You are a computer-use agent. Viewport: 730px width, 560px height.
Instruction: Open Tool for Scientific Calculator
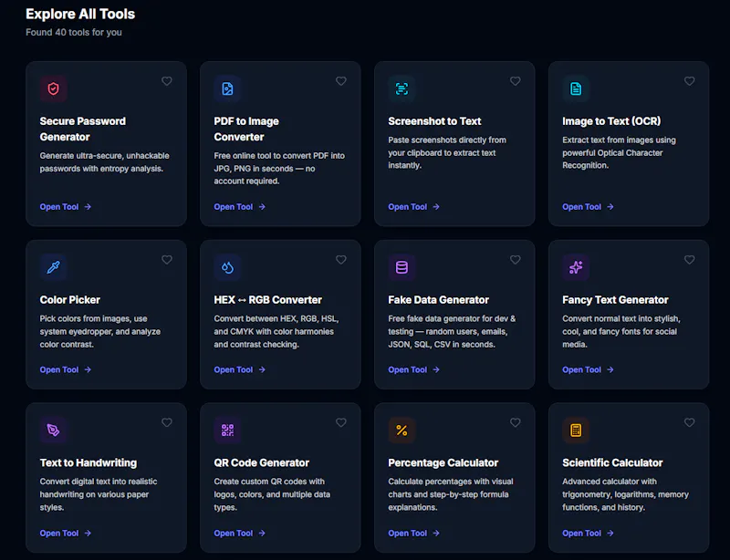click(588, 533)
